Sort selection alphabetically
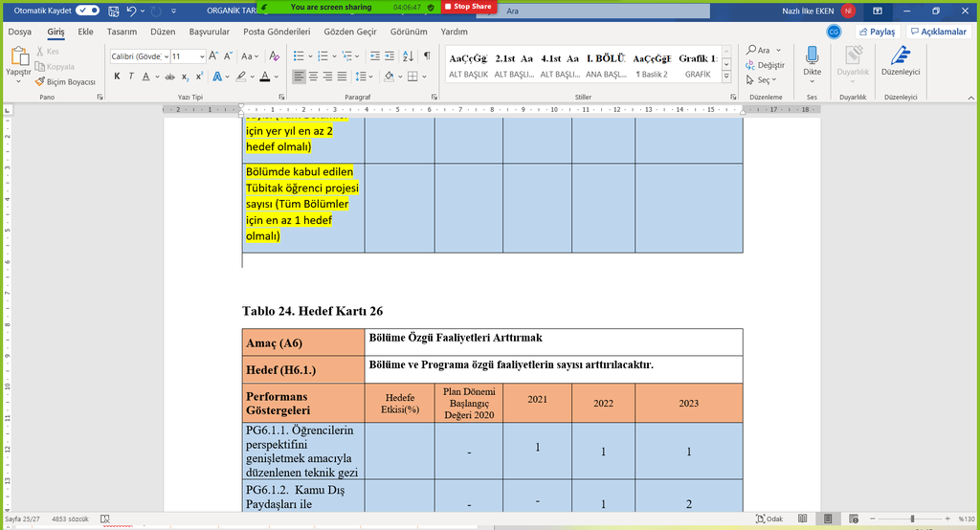Screen dimensions: 980x530 click(408, 56)
